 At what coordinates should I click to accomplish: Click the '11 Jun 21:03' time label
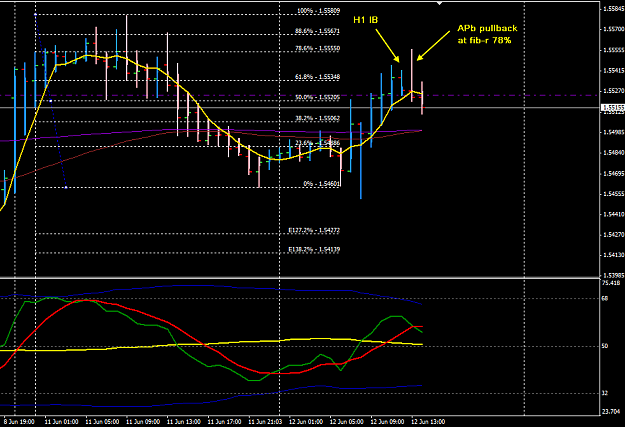pyautogui.click(x=265, y=422)
